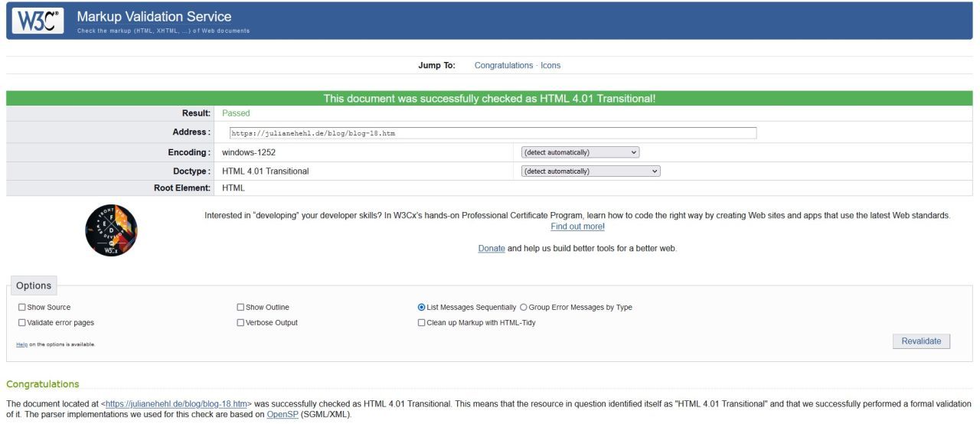Jump to the Congratulations section
This screenshot has width=980, height=424.
click(503, 66)
